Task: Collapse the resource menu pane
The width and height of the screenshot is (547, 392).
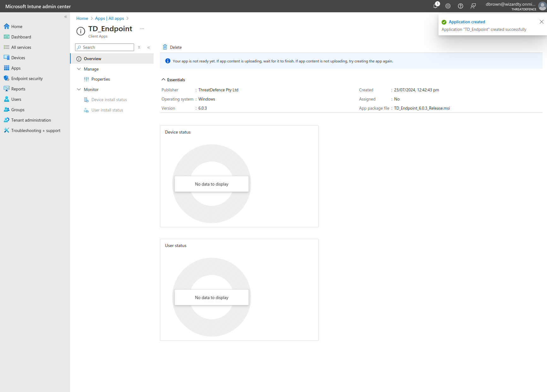Action: point(149,47)
